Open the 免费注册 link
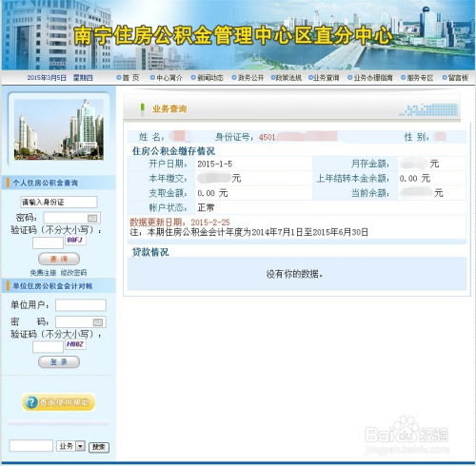The image size is (476, 466). 43,272
